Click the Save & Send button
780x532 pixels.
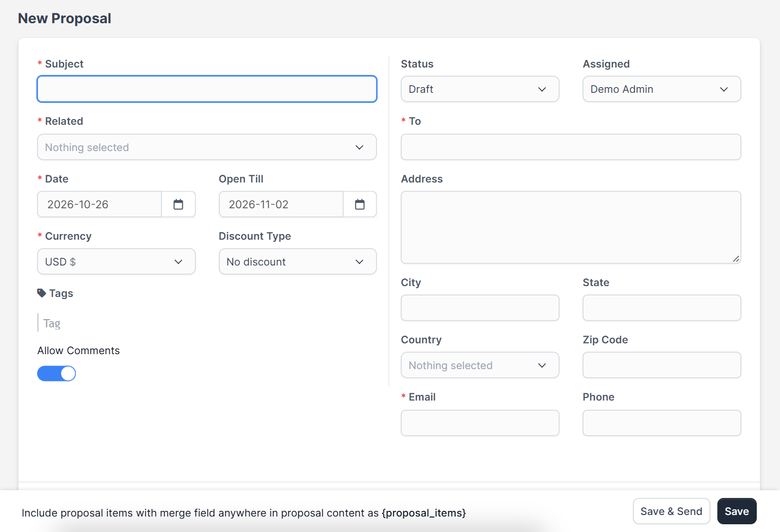(671, 511)
